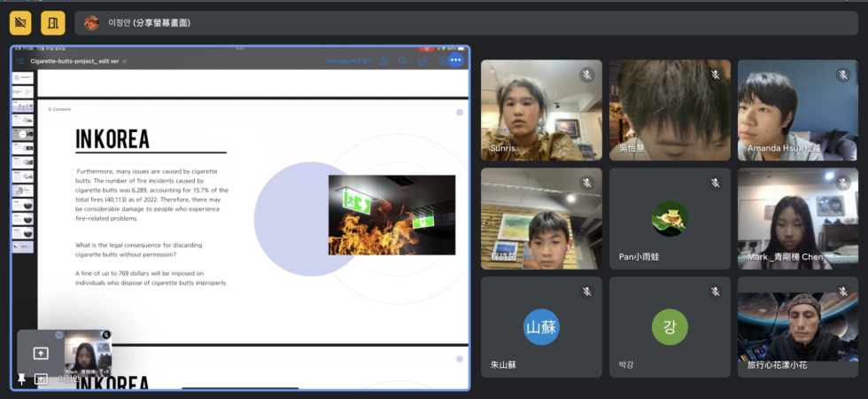Click the search magnifier in the presentation toolbar
The width and height of the screenshot is (868, 399).
(402, 61)
